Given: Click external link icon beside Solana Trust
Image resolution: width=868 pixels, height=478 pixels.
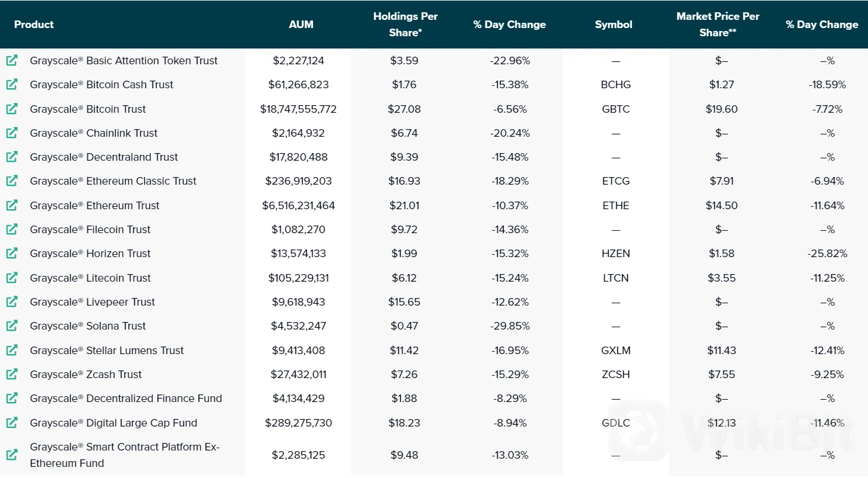Looking at the screenshot, I should [x=12, y=325].
